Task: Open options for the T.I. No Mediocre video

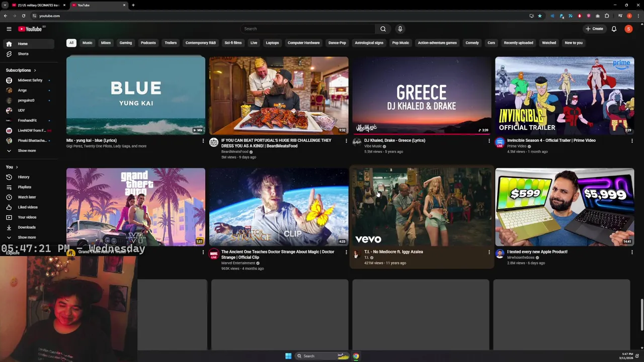Action: [x=489, y=252]
